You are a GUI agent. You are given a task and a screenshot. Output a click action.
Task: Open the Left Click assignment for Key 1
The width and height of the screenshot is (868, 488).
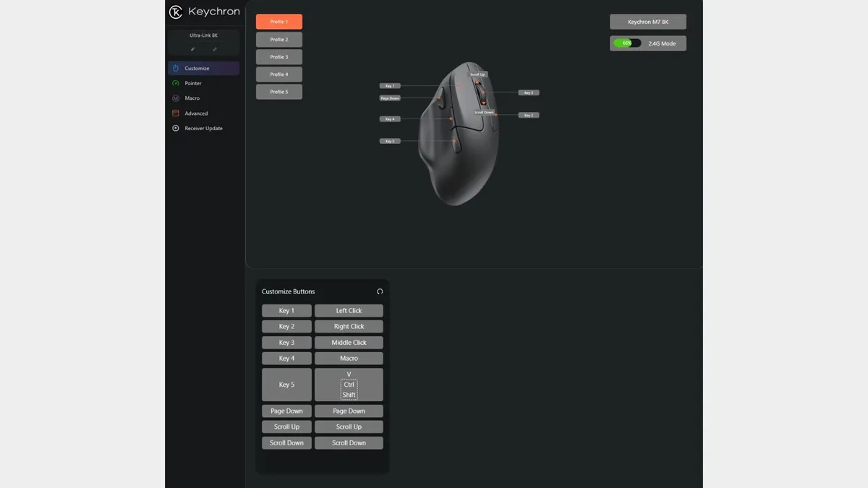point(349,311)
